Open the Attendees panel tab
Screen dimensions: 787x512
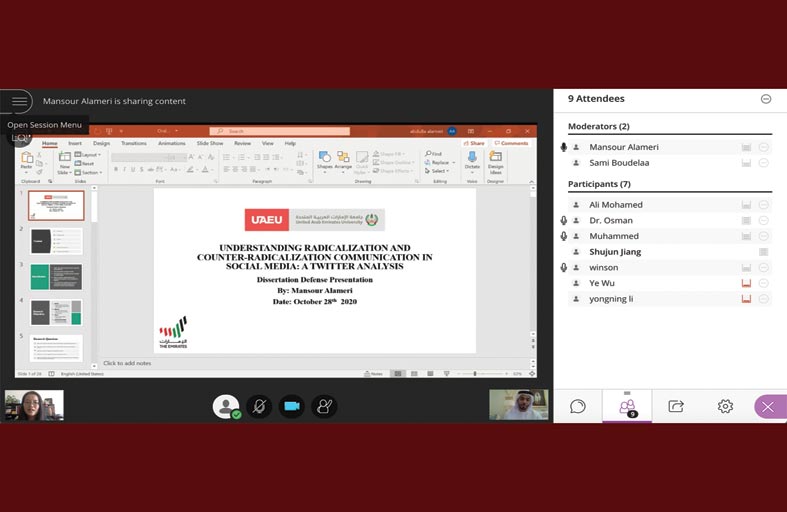627,406
